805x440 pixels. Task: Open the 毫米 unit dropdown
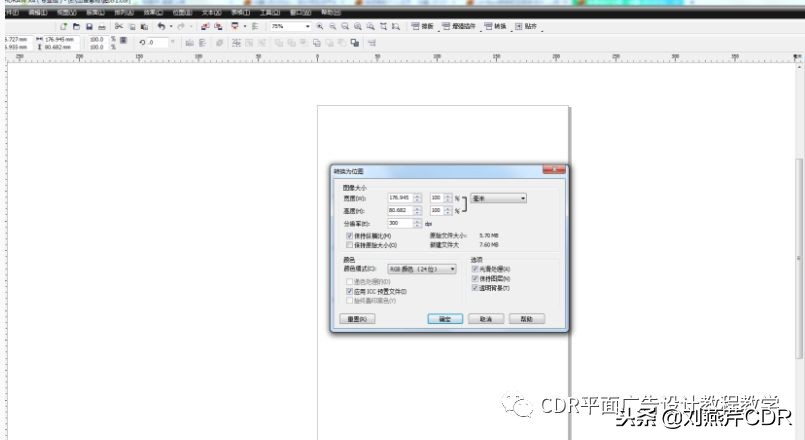point(499,198)
